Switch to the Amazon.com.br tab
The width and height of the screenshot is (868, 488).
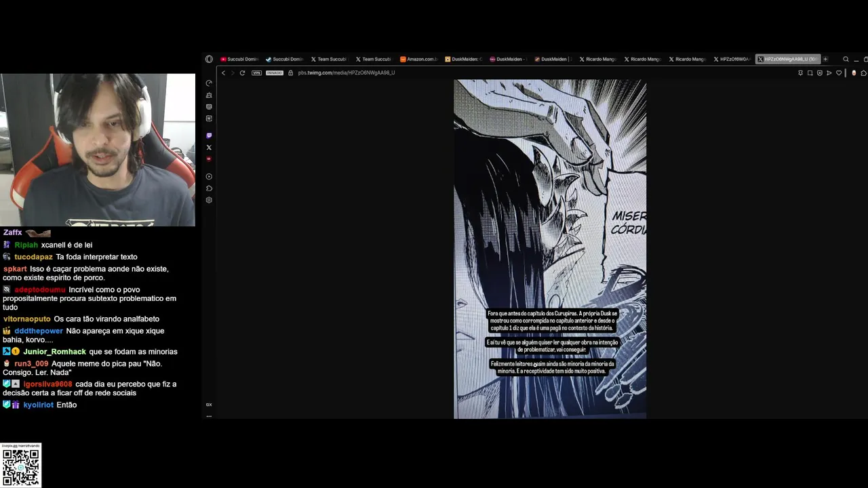coord(418,59)
